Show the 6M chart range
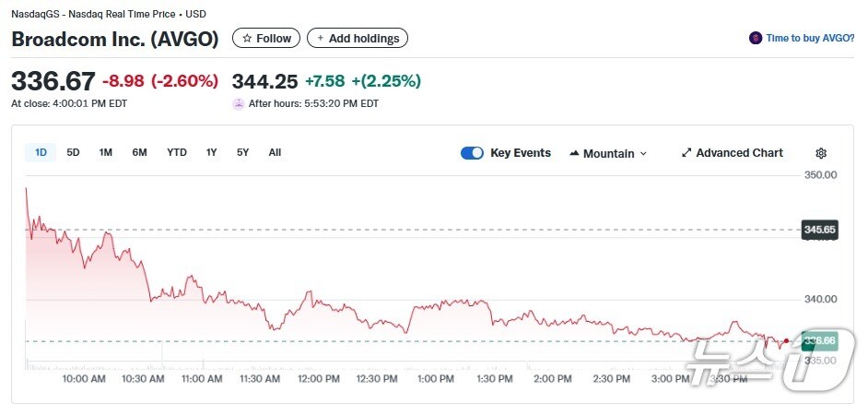The width and height of the screenshot is (868, 404). pyautogui.click(x=139, y=152)
